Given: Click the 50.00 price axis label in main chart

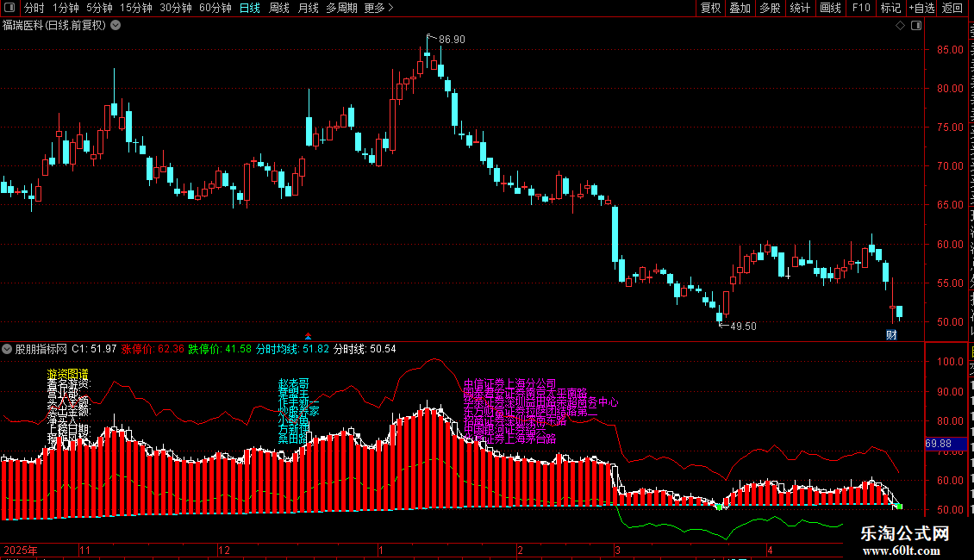Looking at the screenshot, I should pos(950,321).
